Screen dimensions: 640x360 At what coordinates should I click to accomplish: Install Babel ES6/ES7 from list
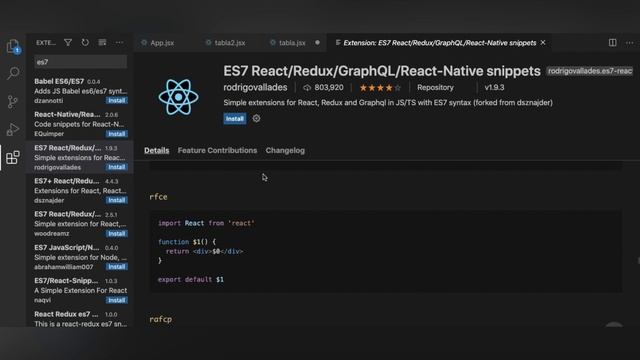(x=116, y=100)
